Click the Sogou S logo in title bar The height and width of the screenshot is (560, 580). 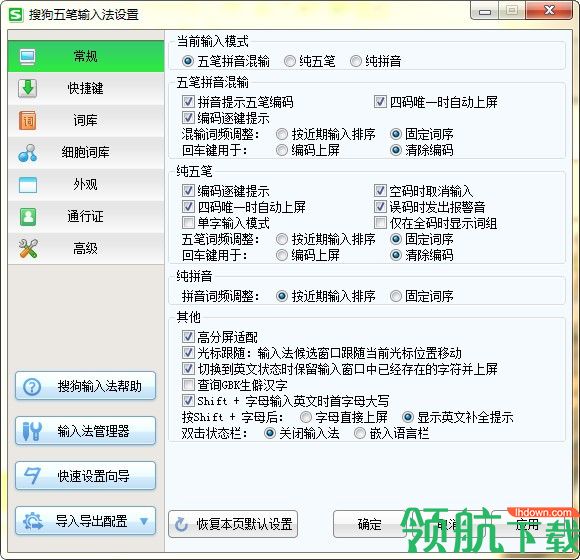point(16,15)
